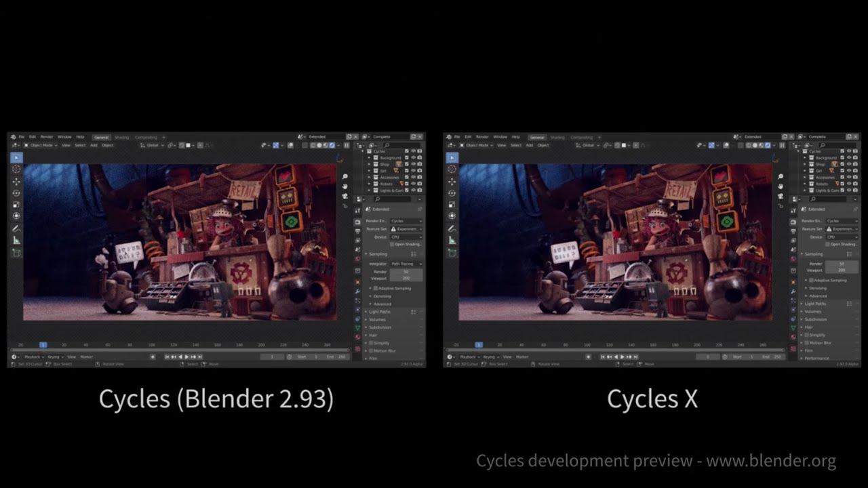The image size is (868, 488).
Task: Click the camera view gizmo in Cycles X viewport
Action: click(x=781, y=196)
